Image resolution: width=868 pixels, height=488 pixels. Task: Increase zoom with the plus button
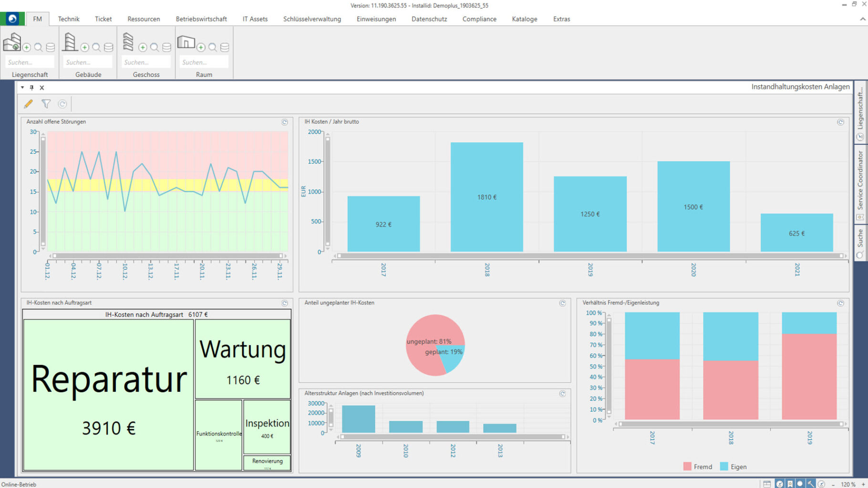coord(863,484)
